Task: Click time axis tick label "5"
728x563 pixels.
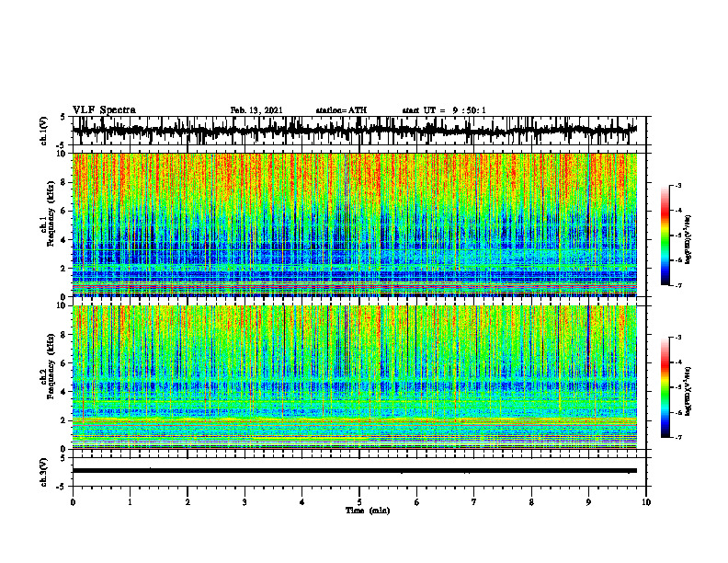Action: coord(359,502)
